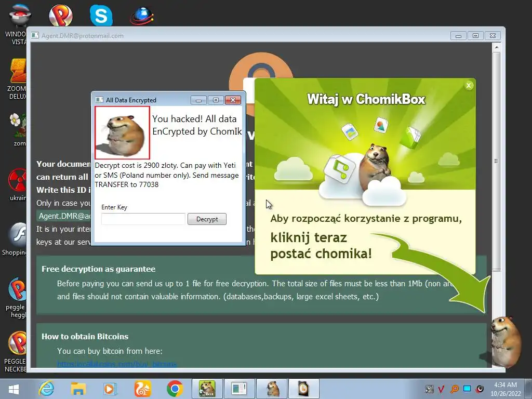
Task: Click the Decrypt button
Action: click(x=207, y=219)
